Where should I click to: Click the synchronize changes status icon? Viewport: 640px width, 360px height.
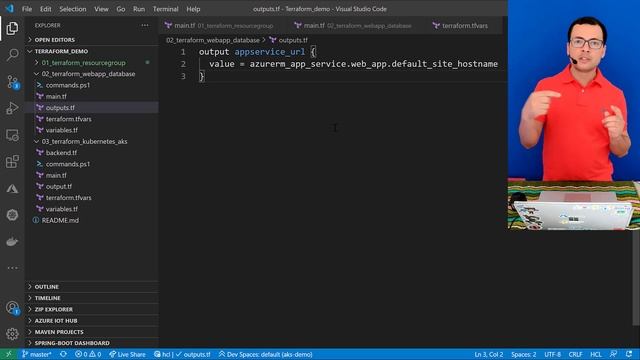point(63,354)
